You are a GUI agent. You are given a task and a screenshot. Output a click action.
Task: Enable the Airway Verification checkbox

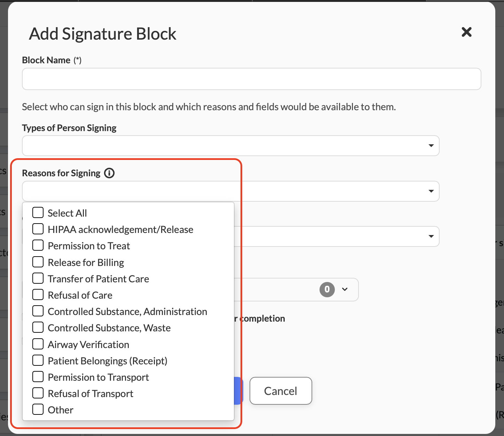pyautogui.click(x=38, y=344)
